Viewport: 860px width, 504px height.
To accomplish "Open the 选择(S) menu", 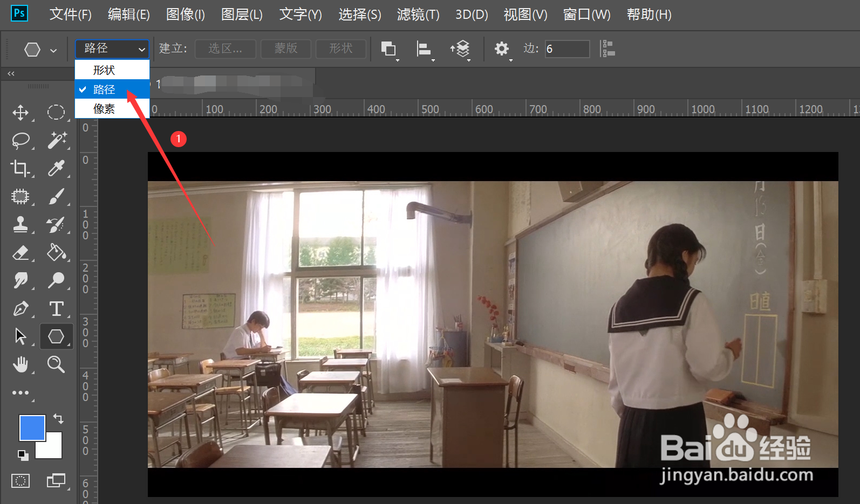I will coord(360,15).
